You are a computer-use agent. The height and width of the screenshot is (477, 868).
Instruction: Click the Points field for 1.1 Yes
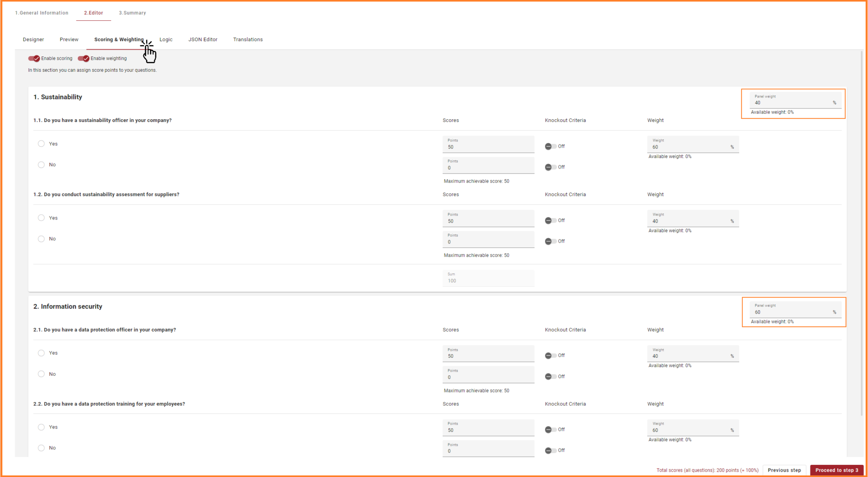(488, 147)
